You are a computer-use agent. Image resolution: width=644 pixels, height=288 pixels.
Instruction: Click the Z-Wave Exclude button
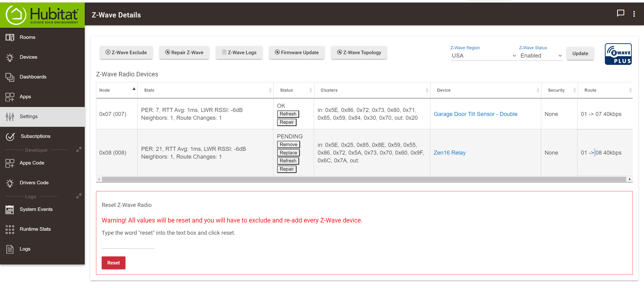click(x=126, y=52)
